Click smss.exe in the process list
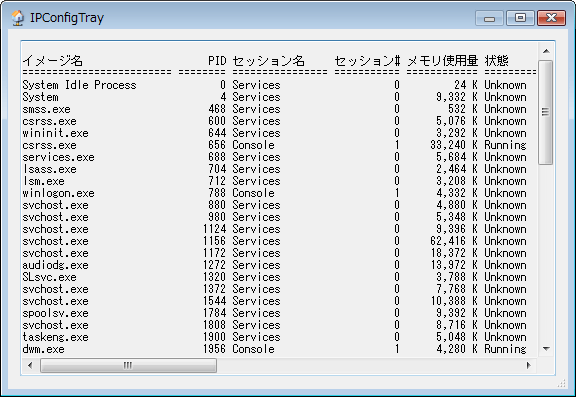The height and width of the screenshot is (397, 576). tap(46, 109)
